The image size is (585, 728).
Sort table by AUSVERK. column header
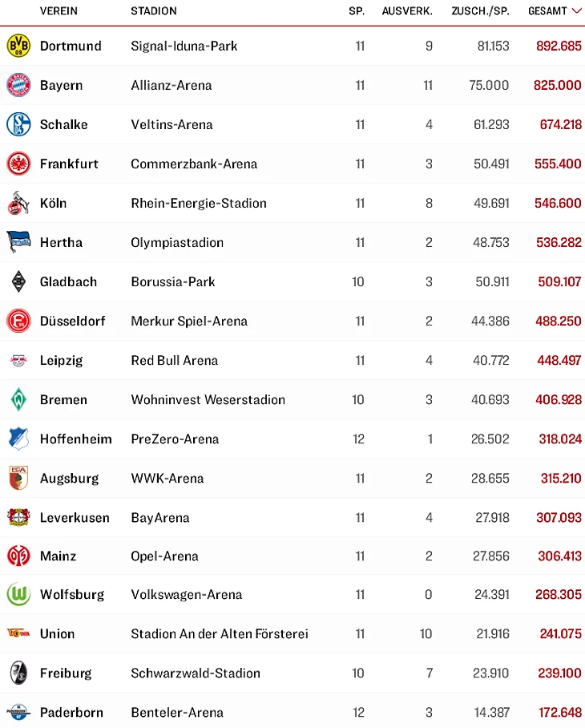[407, 11]
